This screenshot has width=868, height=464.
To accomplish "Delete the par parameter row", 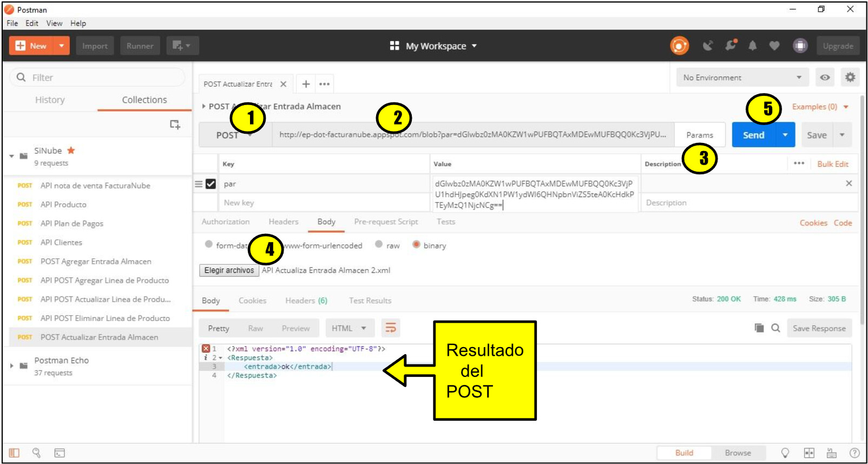I will tap(849, 184).
